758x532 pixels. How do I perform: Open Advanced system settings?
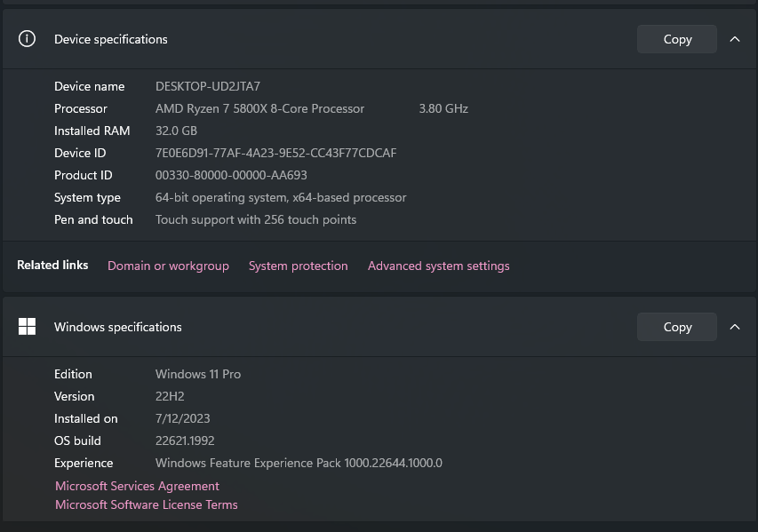(438, 266)
